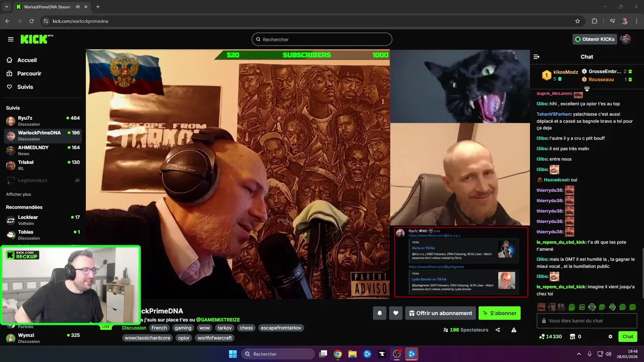This screenshot has height=362, width=644.
Task: Click username TahanVSFarhan in chat
Action: click(554, 114)
